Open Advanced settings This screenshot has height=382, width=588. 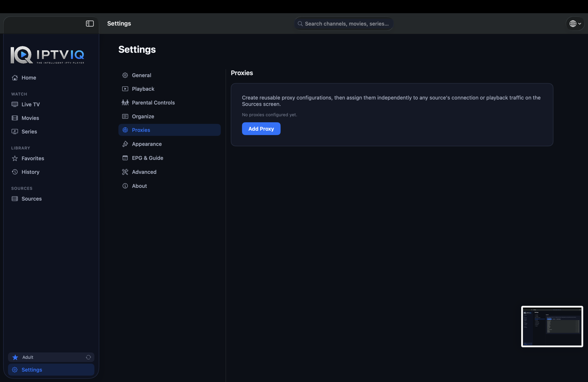pyautogui.click(x=170, y=172)
